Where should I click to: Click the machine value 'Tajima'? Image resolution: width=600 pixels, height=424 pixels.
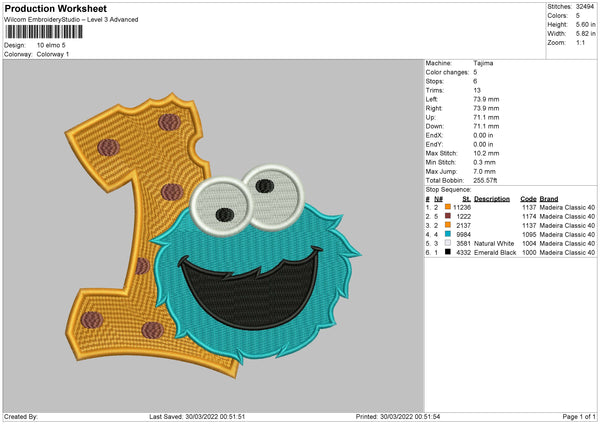point(483,63)
